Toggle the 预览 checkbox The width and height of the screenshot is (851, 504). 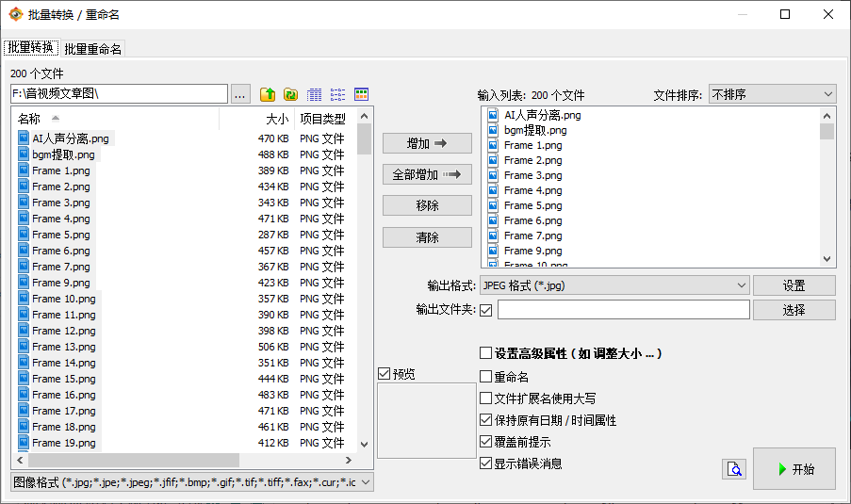[384, 374]
